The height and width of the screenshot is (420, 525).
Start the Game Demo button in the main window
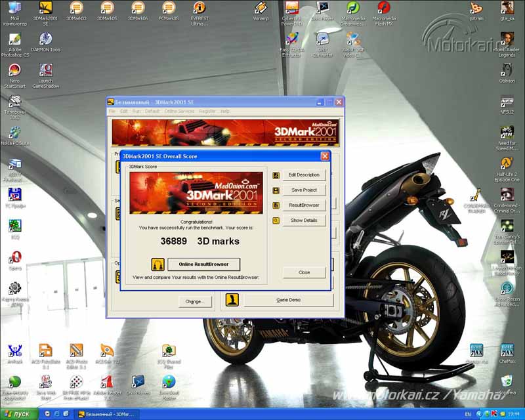(288, 300)
